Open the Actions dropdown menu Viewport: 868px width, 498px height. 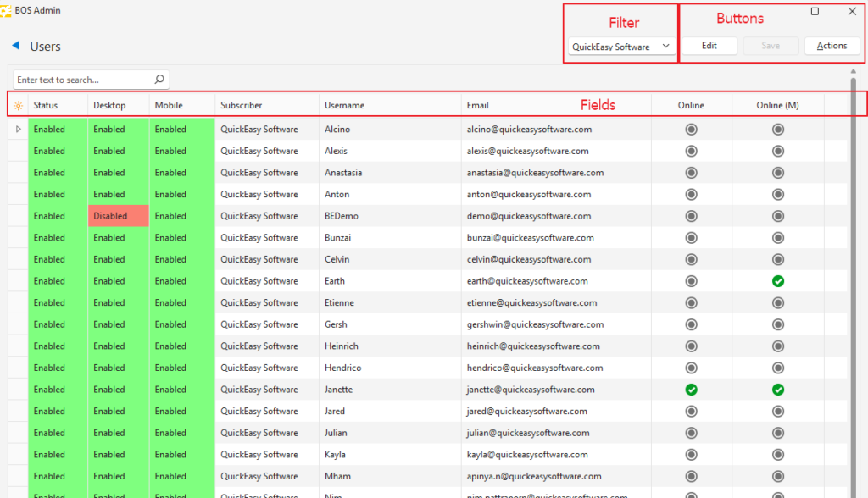[x=832, y=46]
